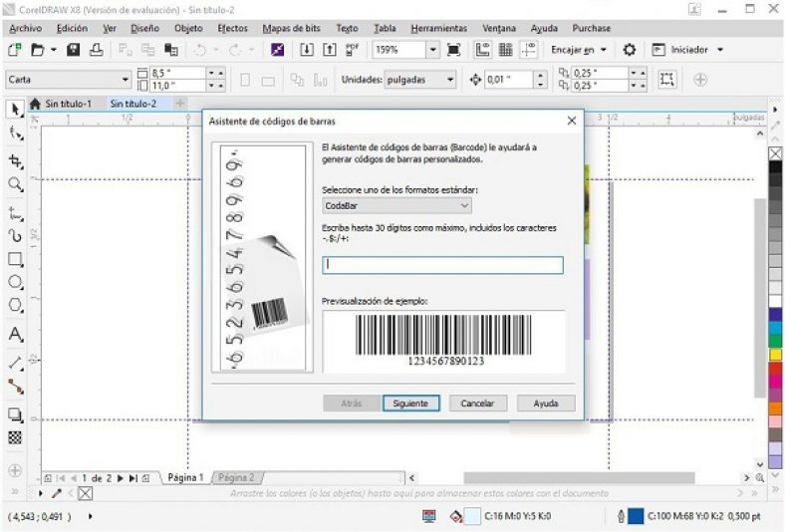Switch to Página 2 page tab
Screen dimensions: 785x532
pos(236,477)
